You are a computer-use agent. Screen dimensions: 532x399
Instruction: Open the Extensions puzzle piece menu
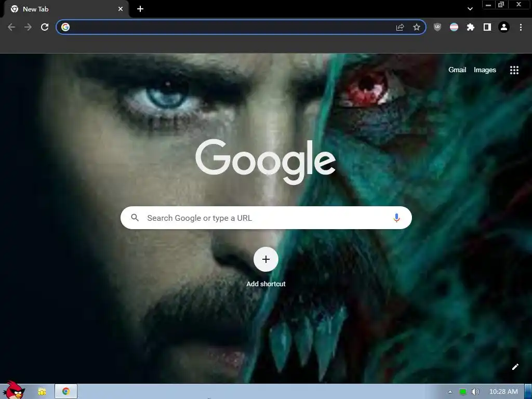pos(471,27)
